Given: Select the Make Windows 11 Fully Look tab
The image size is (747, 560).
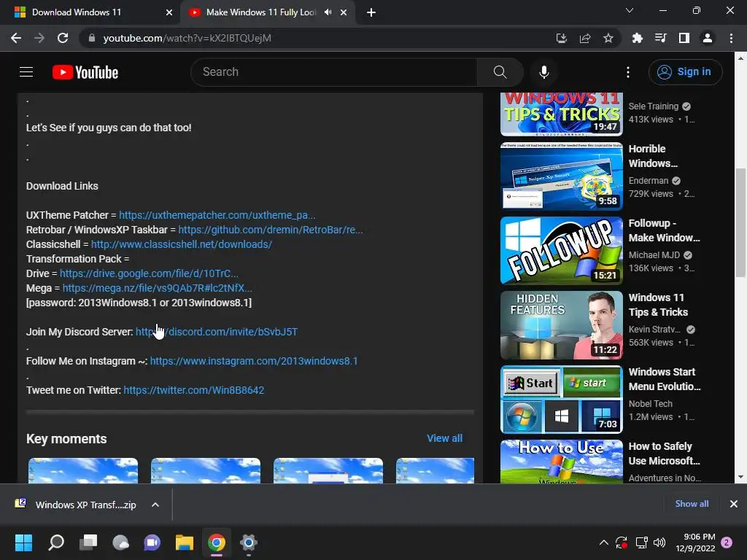Looking at the screenshot, I should (x=261, y=12).
